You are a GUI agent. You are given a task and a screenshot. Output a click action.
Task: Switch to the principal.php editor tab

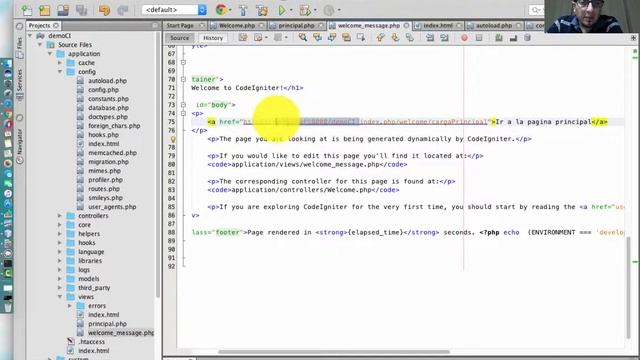coord(296,25)
